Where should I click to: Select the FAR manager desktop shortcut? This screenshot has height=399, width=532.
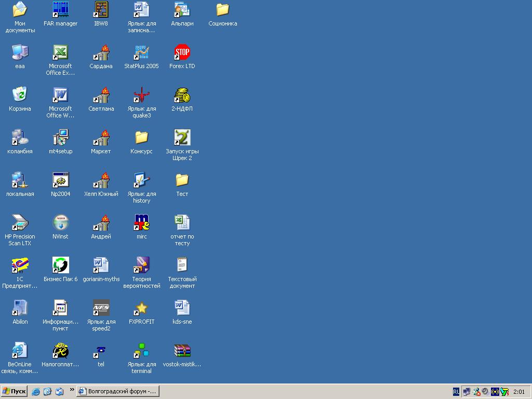[x=60, y=9]
